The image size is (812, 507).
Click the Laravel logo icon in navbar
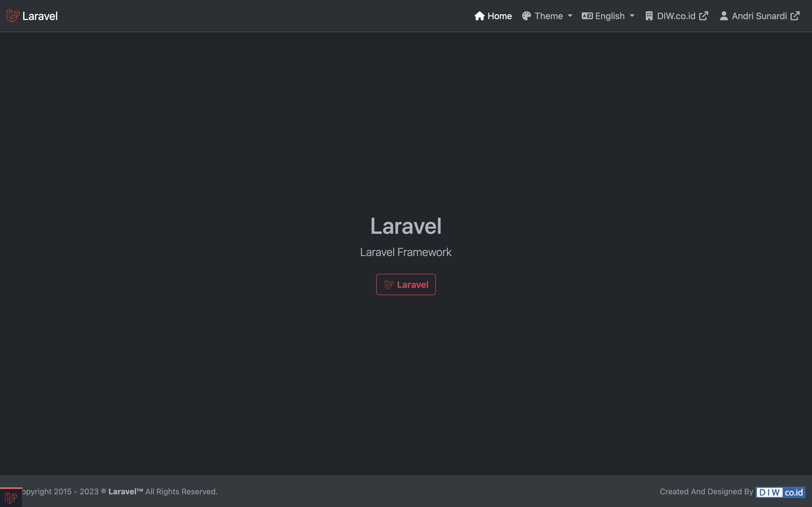click(13, 16)
